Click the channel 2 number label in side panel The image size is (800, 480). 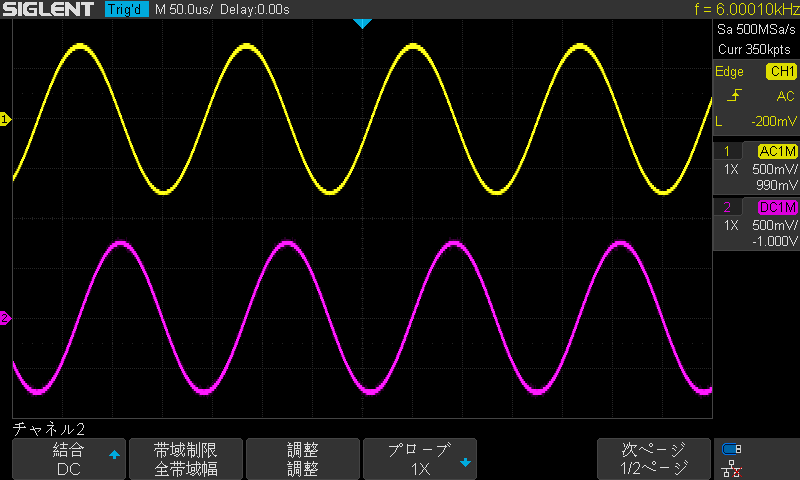click(x=727, y=207)
